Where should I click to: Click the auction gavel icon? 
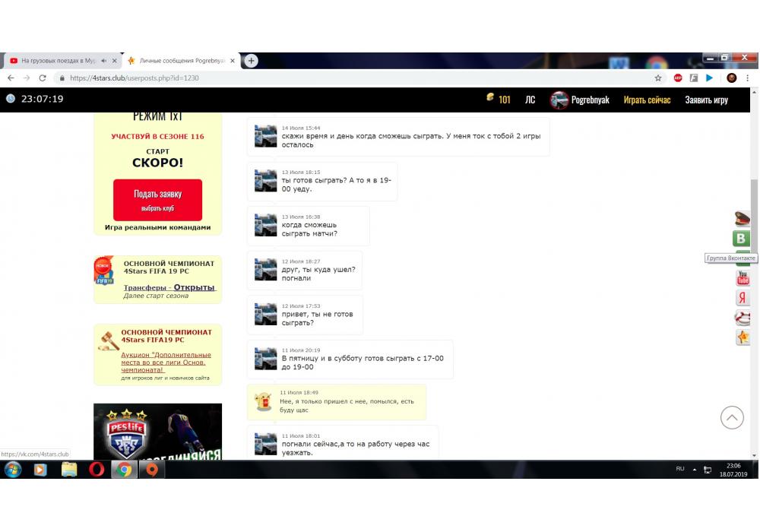click(x=108, y=340)
